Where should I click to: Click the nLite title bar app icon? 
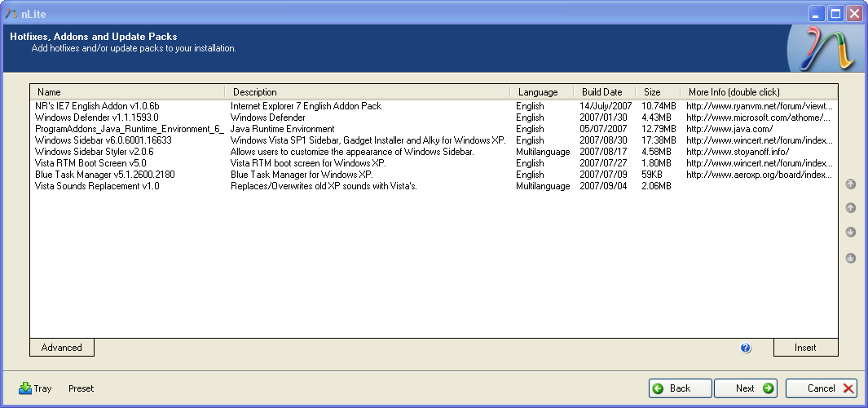click(11, 12)
